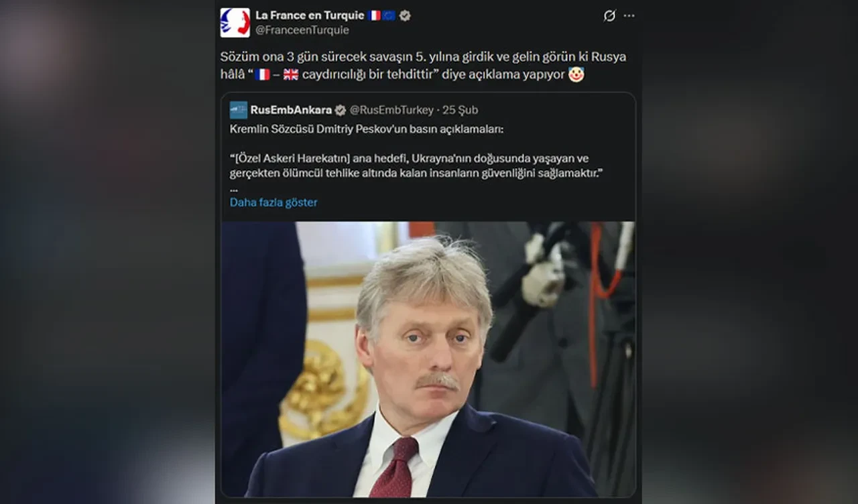The image size is (858, 504).
Task: Click the La France en Turquie profile avatar
Action: coord(235,22)
